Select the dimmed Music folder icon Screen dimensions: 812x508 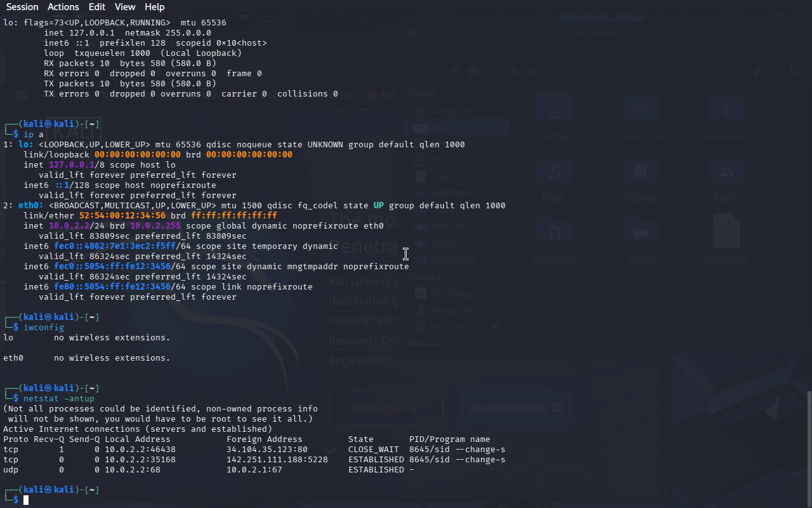(x=554, y=172)
